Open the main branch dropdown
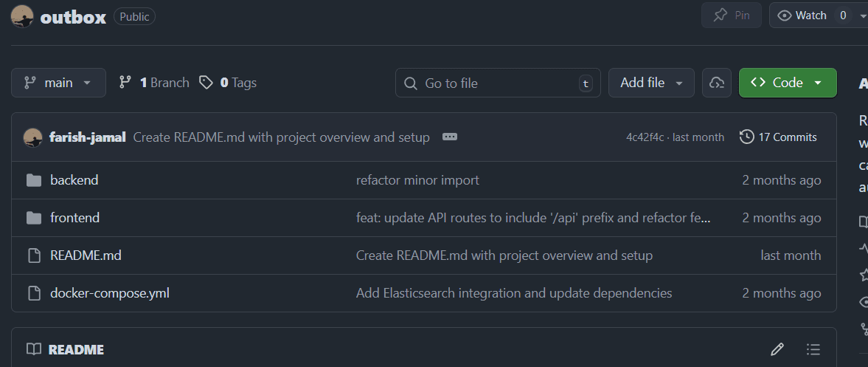 [58, 83]
